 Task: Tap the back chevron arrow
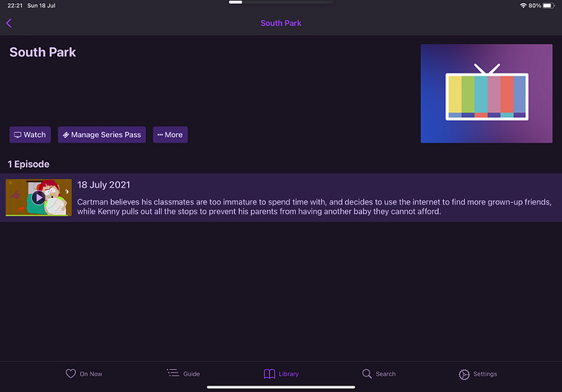[9, 23]
